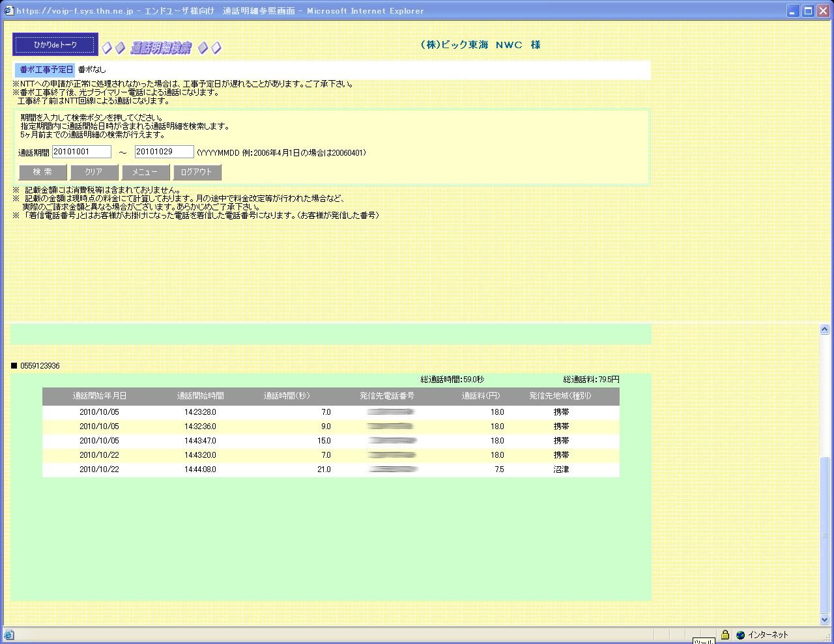Image resolution: width=834 pixels, height=644 pixels.
Task: Click the status bar page icon at left
Action: [8, 635]
